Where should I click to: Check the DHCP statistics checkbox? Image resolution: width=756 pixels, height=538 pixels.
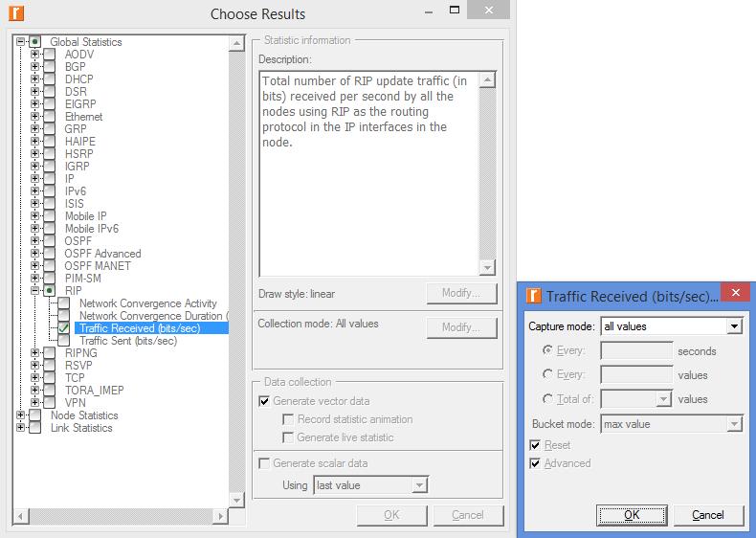pos(49,79)
